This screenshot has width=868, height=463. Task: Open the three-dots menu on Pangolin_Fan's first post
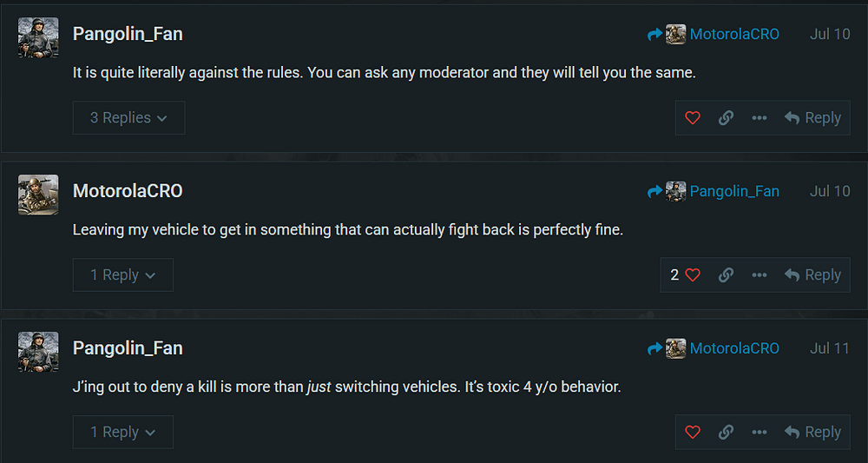759,118
